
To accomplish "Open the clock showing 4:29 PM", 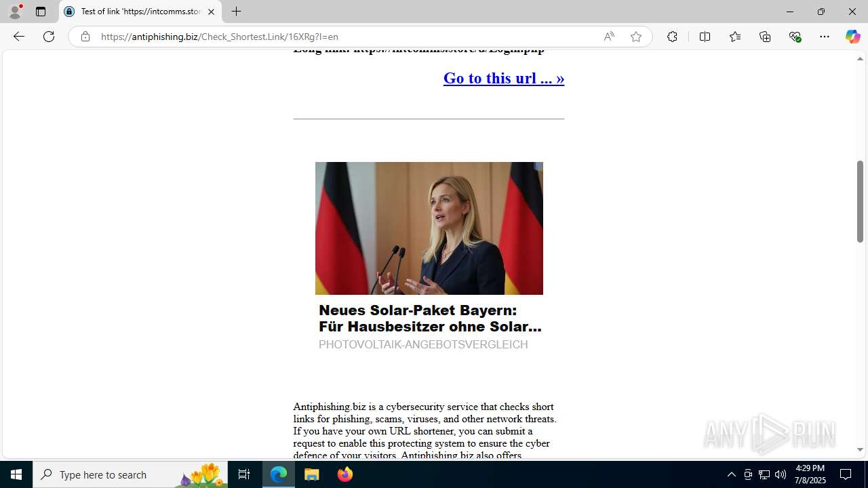I will coord(810,474).
